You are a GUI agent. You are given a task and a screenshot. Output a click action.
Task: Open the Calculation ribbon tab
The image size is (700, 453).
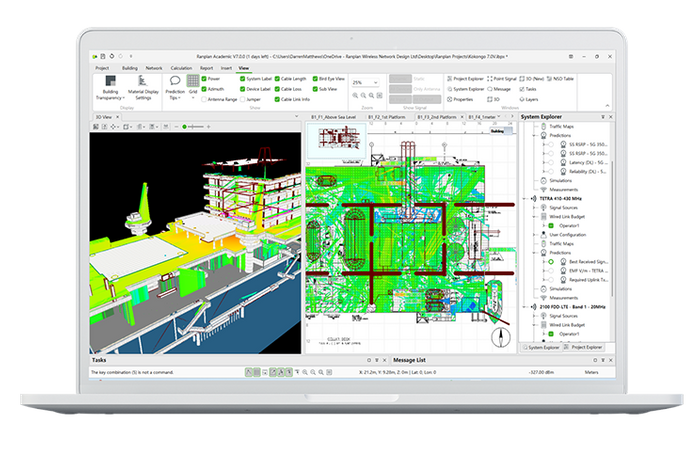point(181,68)
